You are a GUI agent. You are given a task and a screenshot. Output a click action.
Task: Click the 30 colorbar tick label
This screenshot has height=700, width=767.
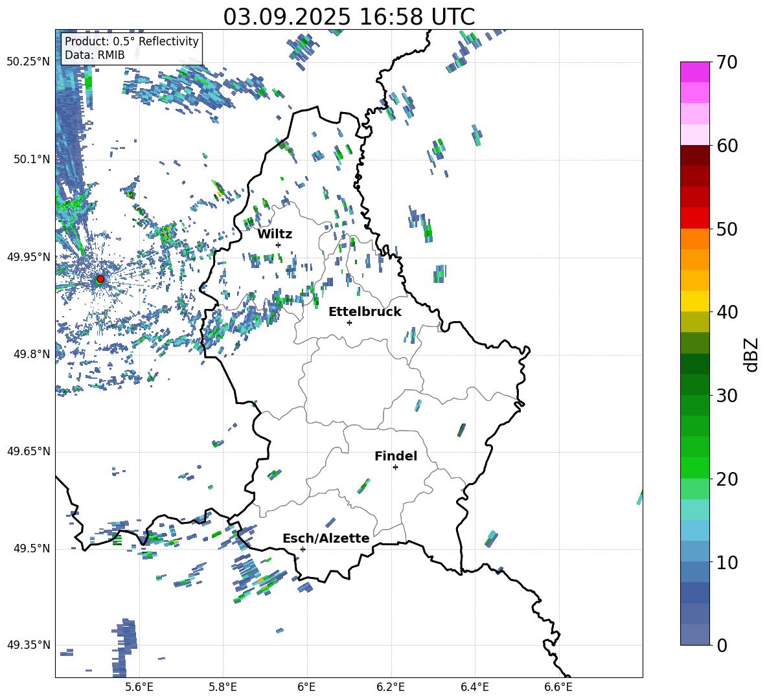(x=726, y=396)
